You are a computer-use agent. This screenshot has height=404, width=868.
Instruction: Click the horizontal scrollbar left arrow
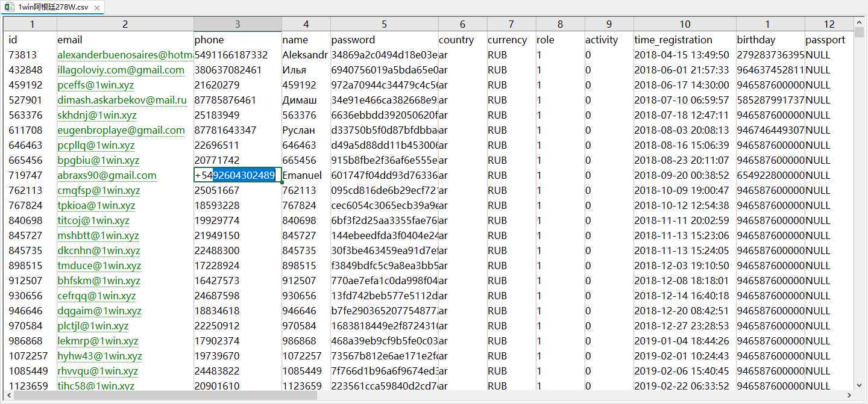pyautogui.click(x=8, y=396)
